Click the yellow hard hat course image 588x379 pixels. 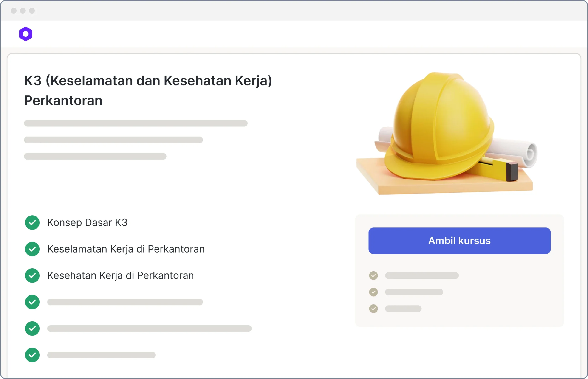(447, 133)
